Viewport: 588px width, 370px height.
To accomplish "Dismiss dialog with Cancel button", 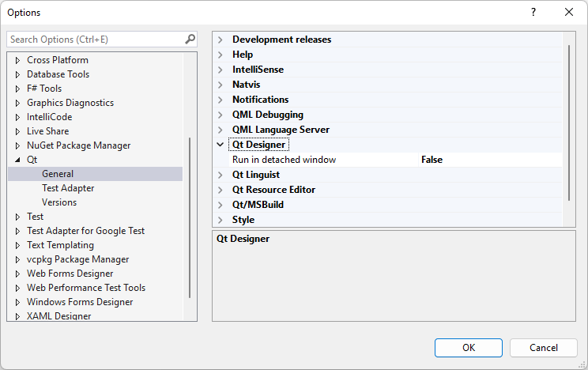I will (x=544, y=348).
